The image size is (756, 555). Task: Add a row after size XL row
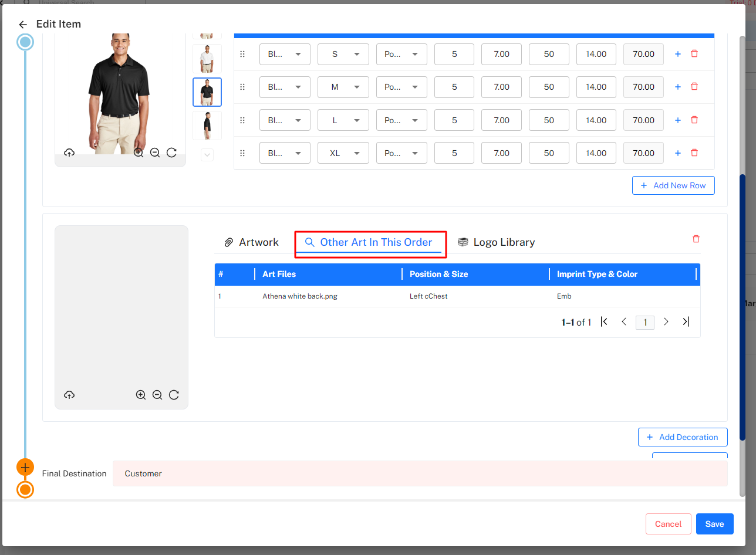(x=678, y=153)
